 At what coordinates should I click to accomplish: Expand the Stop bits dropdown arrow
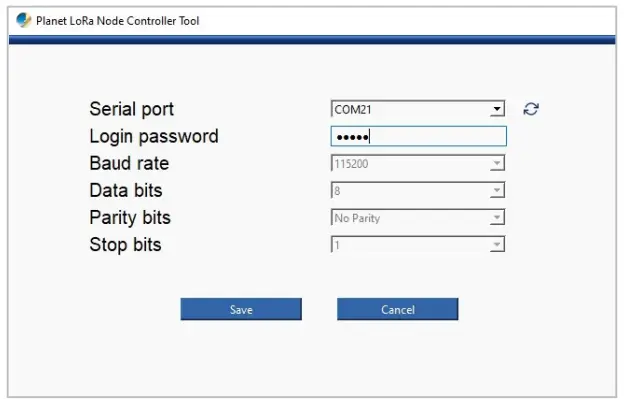pyautogui.click(x=497, y=244)
